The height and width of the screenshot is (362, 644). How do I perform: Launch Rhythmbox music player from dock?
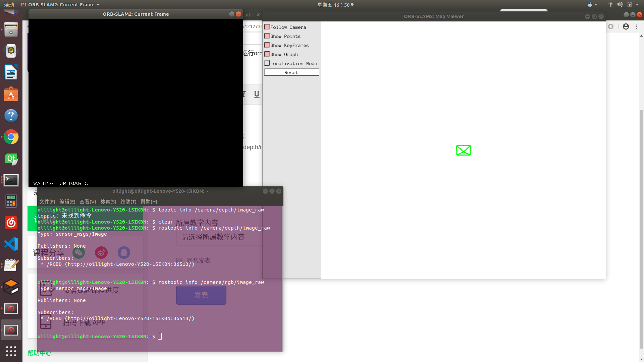click(11, 51)
